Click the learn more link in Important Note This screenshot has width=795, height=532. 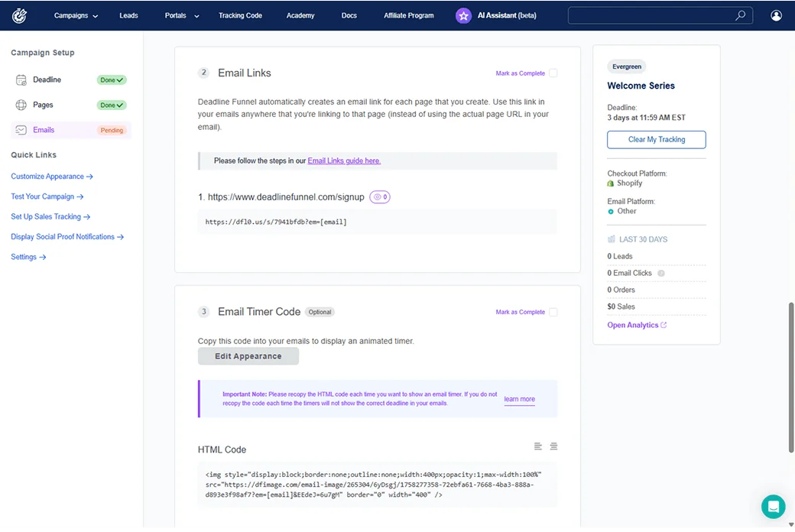(519, 399)
